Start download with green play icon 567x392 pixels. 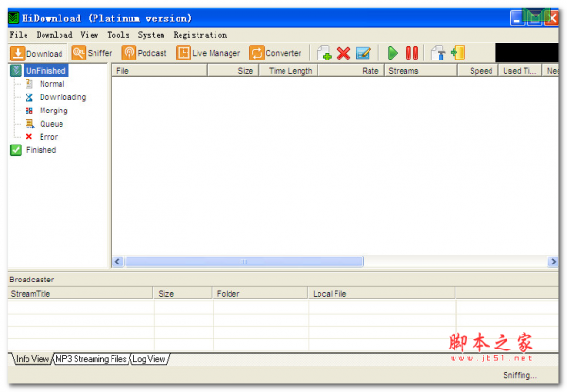click(393, 53)
